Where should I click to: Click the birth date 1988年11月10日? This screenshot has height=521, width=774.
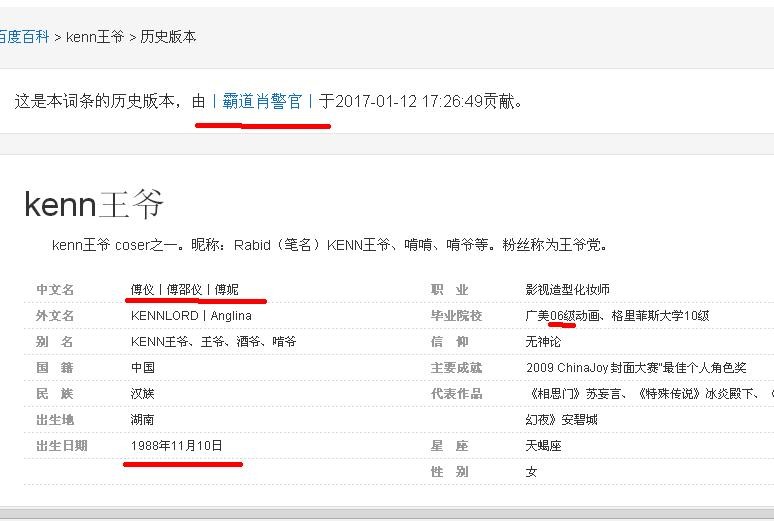tap(177, 446)
